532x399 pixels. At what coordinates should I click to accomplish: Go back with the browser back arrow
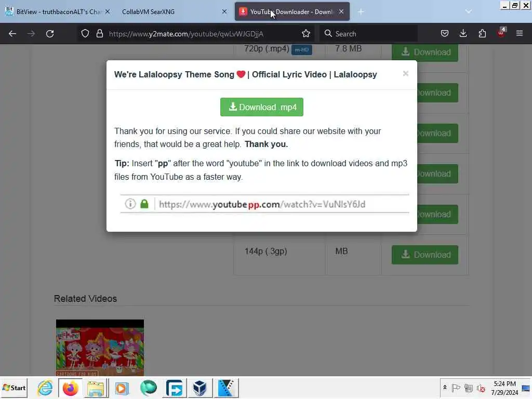tap(12, 34)
